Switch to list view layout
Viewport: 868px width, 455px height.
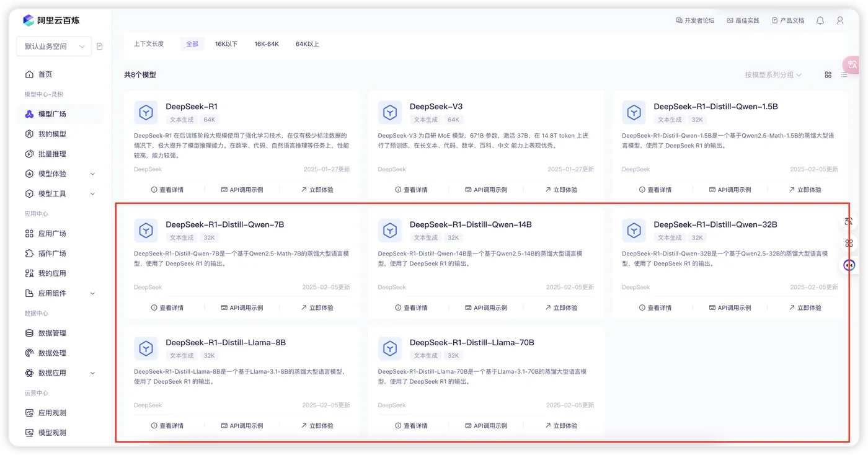(x=844, y=75)
